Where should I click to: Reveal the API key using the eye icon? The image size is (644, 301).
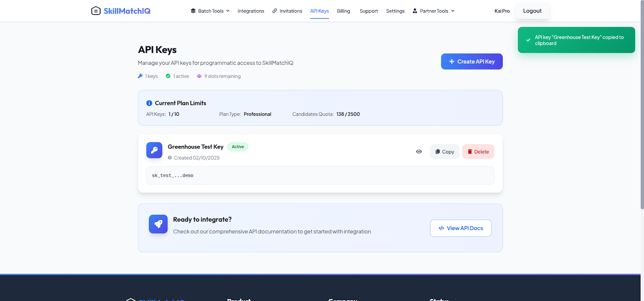(x=419, y=152)
